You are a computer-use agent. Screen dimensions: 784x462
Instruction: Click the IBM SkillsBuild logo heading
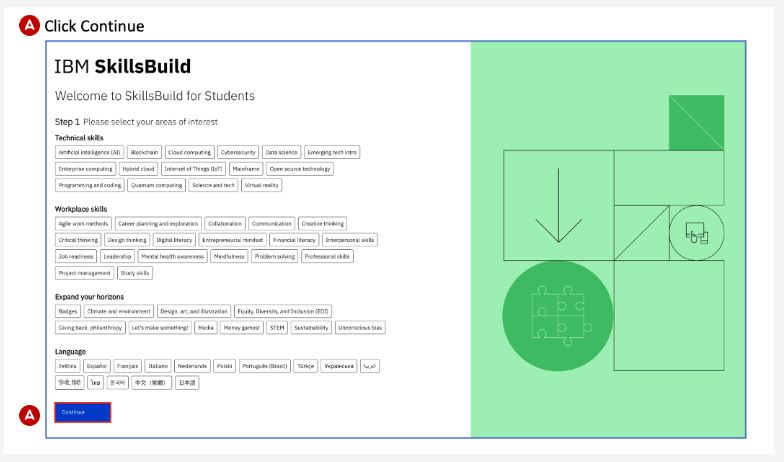pyautogui.click(x=122, y=66)
